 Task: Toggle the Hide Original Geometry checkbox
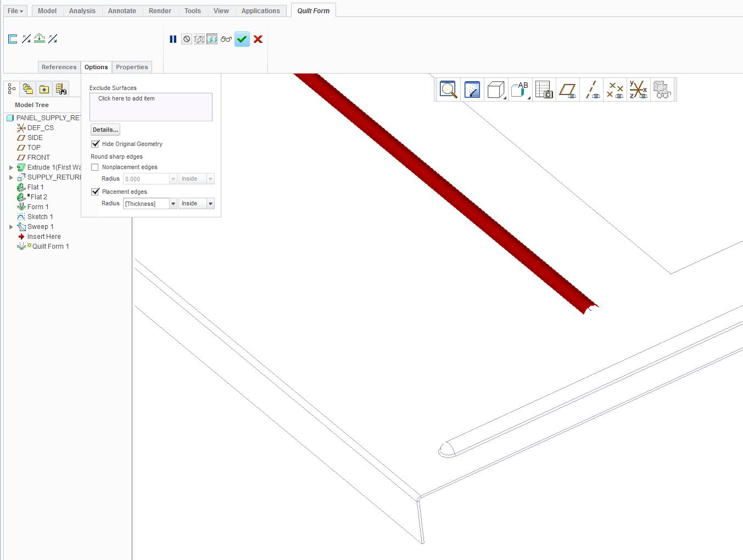click(x=96, y=144)
